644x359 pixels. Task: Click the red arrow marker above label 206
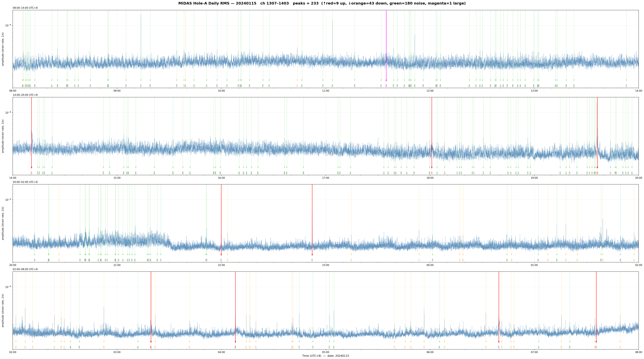(235, 341)
